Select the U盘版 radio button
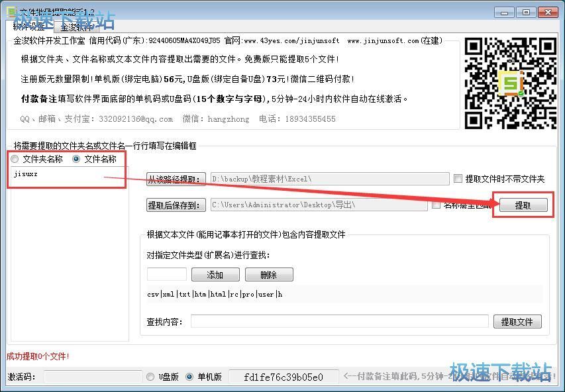 150,377
